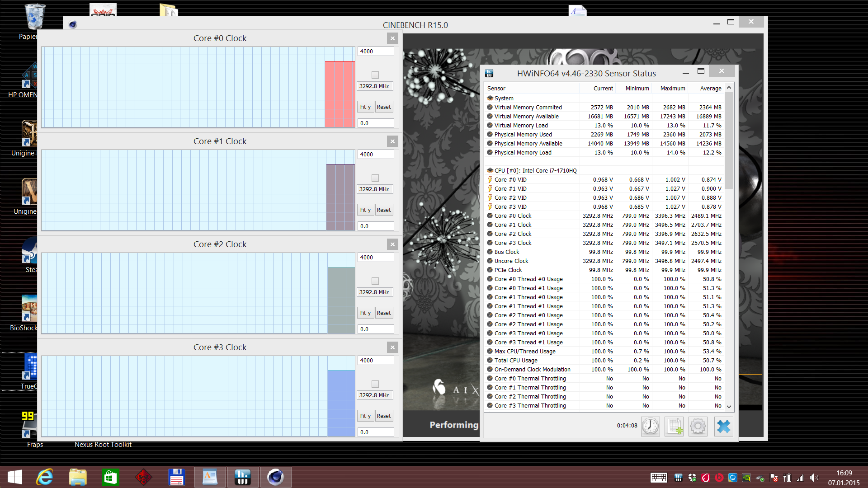Image resolution: width=868 pixels, height=488 pixels.
Task: Close the Core #2 Clock graph
Action: click(x=392, y=244)
